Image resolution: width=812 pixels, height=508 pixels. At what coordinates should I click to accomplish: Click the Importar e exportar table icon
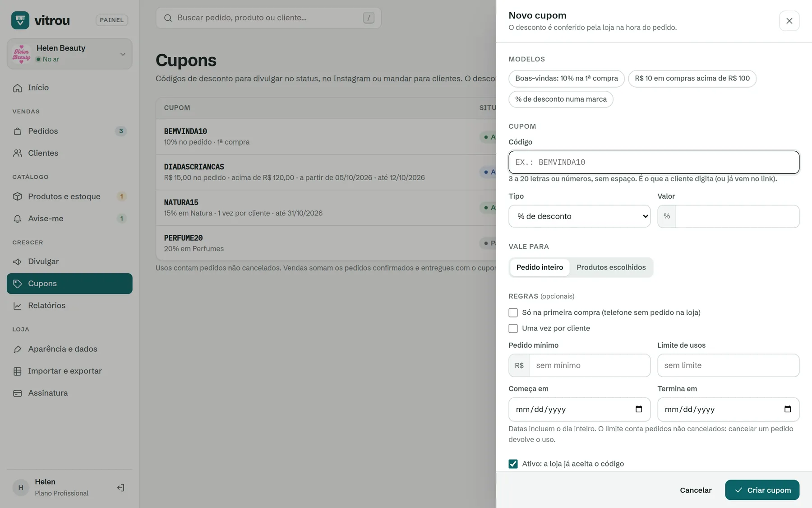click(x=18, y=371)
